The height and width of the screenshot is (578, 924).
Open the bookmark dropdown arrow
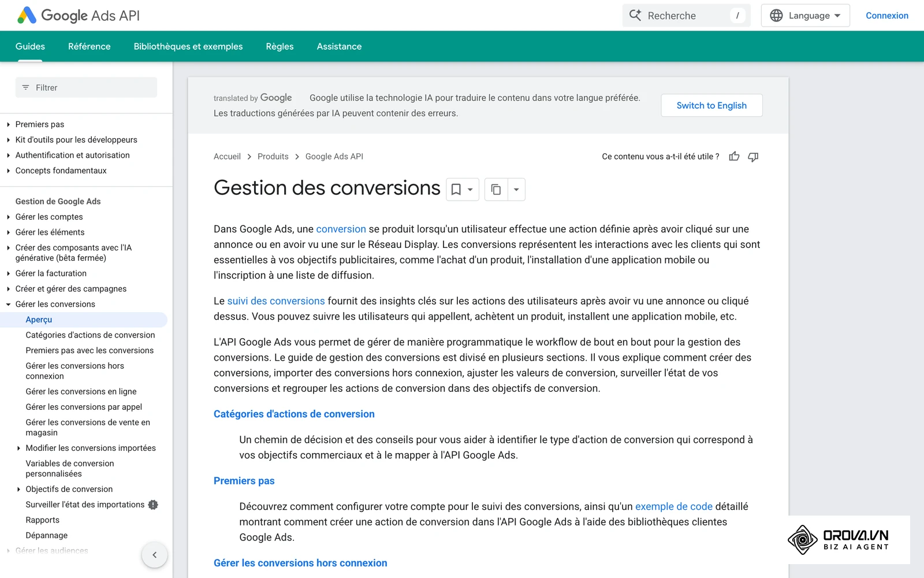point(470,190)
